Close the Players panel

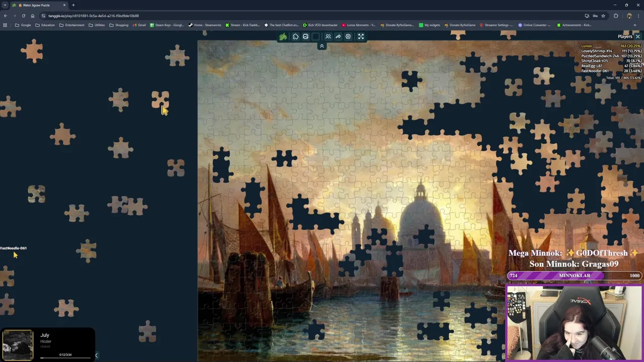coord(637,36)
